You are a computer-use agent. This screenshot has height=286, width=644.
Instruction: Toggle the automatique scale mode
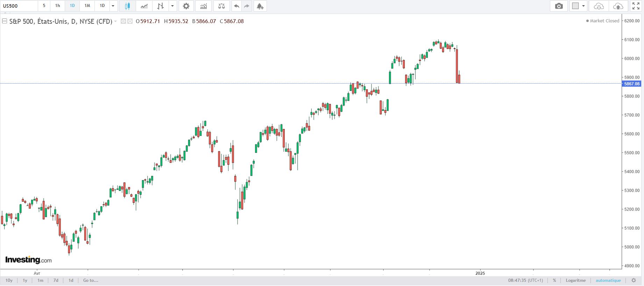608,280
